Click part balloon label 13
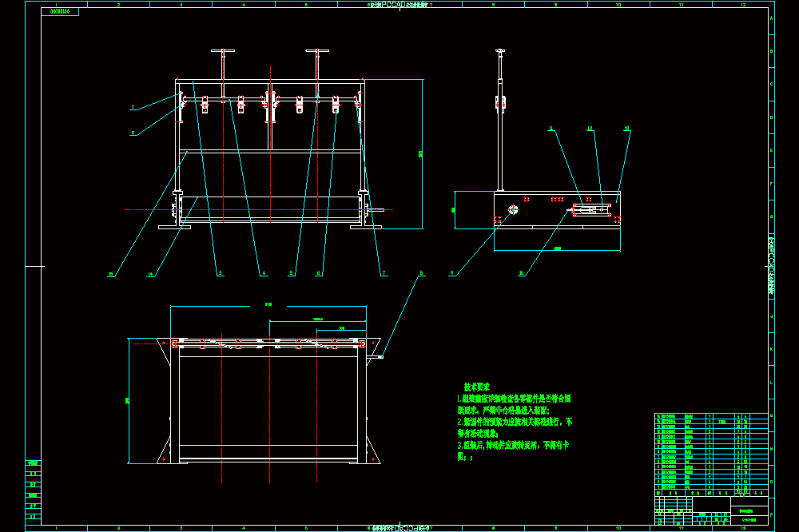This screenshot has height=532, width=799. [626, 129]
